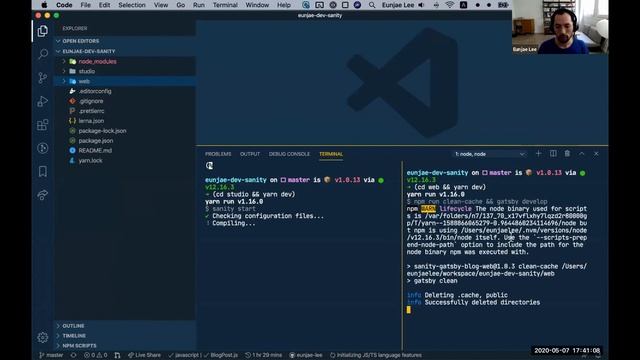Open the .prettierrc file
The width and height of the screenshot is (640, 360).
125,111
